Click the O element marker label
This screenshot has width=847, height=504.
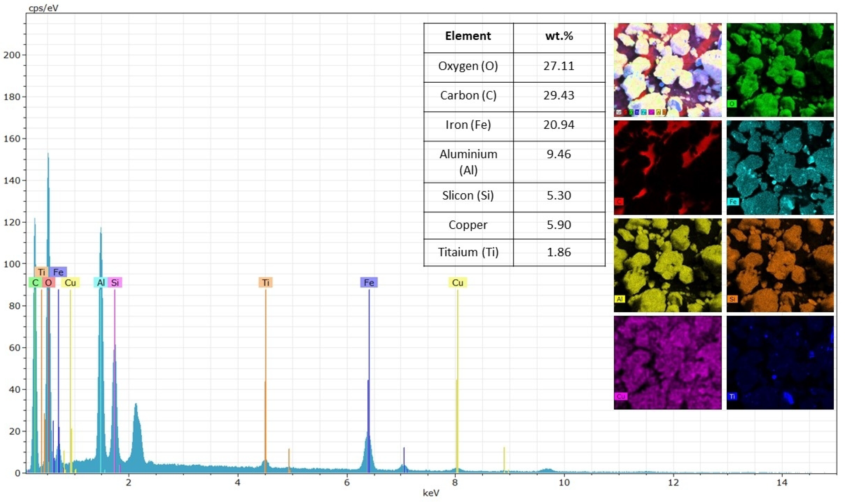coord(48,283)
